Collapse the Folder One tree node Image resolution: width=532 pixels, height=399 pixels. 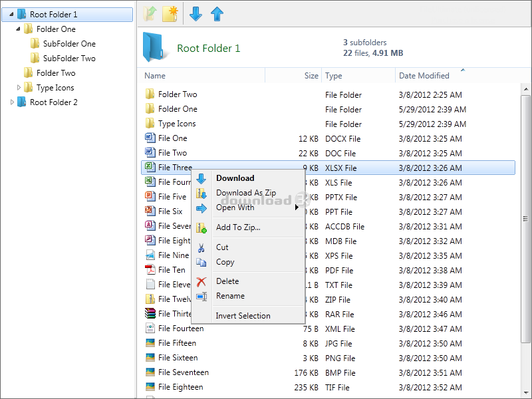click(19, 29)
